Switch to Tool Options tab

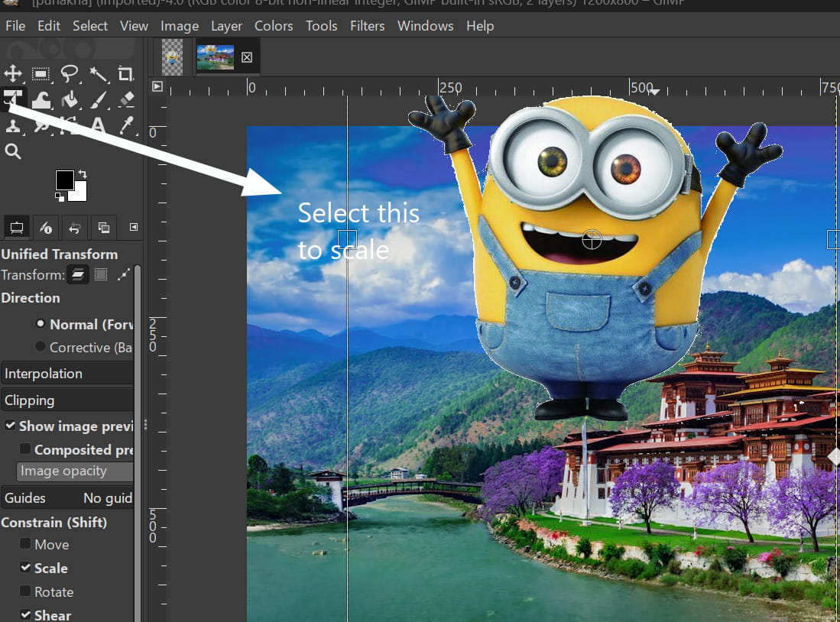pyautogui.click(x=17, y=228)
